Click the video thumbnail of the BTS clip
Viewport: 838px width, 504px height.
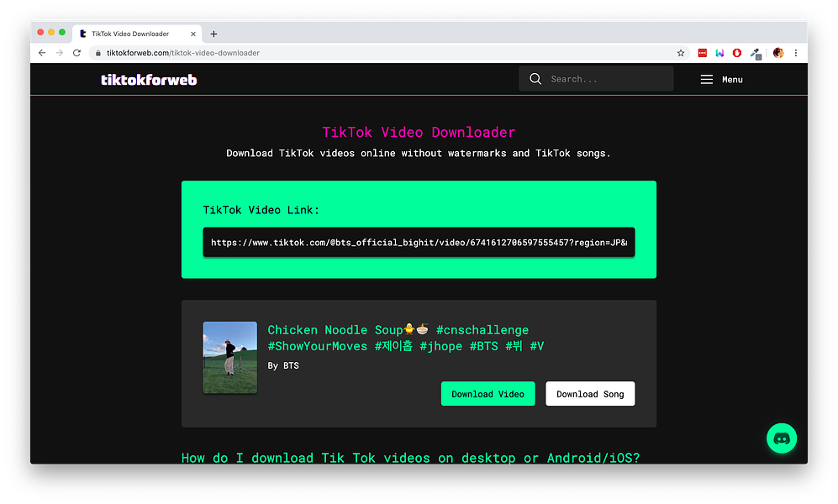[229, 358]
